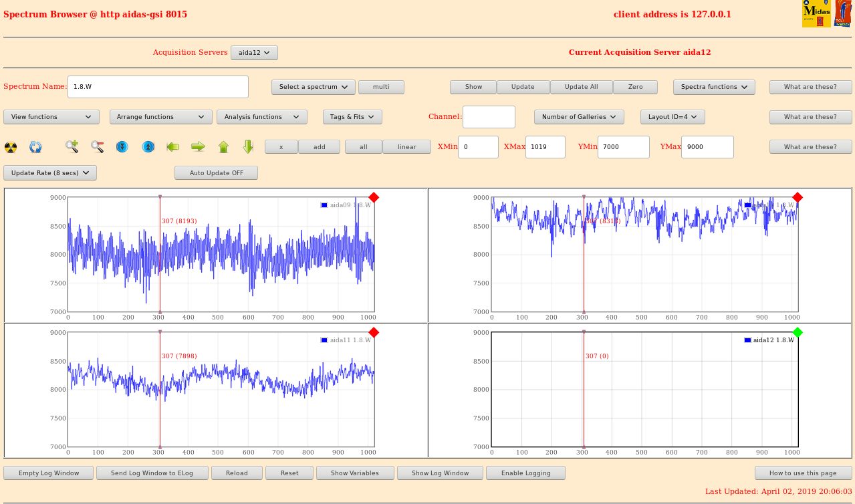The width and height of the screenshot is (855, 504).
Task: Click the blue double up arrow icon
Action: [148, 146]
